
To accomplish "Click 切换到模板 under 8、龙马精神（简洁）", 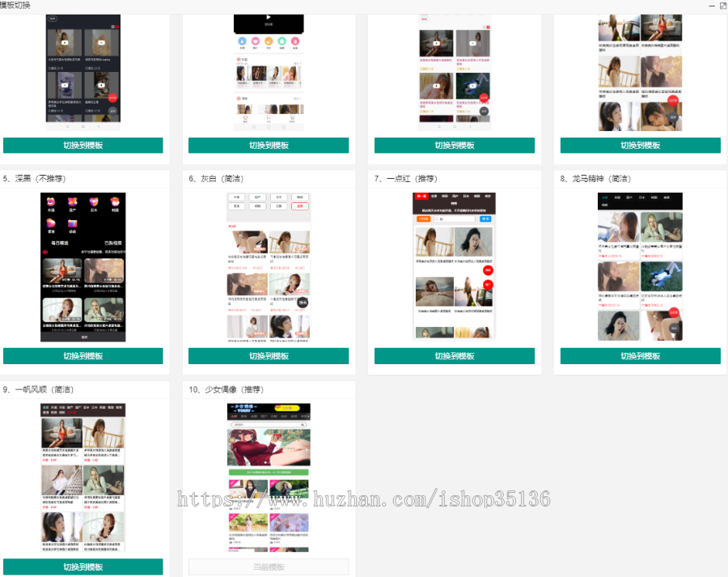I will 641,356.
